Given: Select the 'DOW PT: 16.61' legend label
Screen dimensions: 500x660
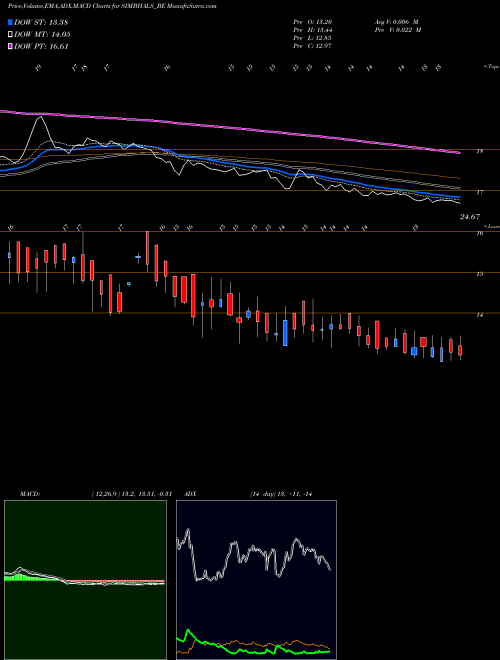Looking at the screenshot, I should click(x=41, y=46).
